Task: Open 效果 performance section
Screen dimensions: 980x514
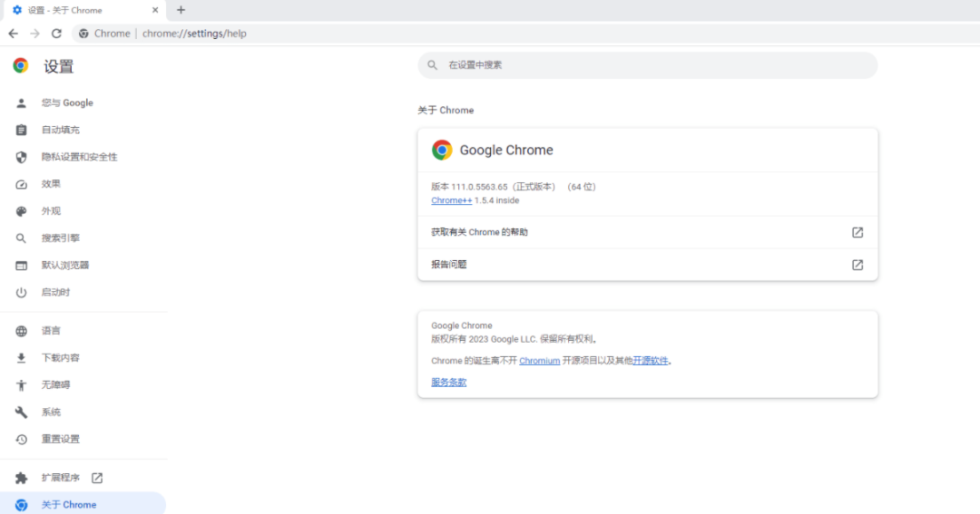Action: 83,184
